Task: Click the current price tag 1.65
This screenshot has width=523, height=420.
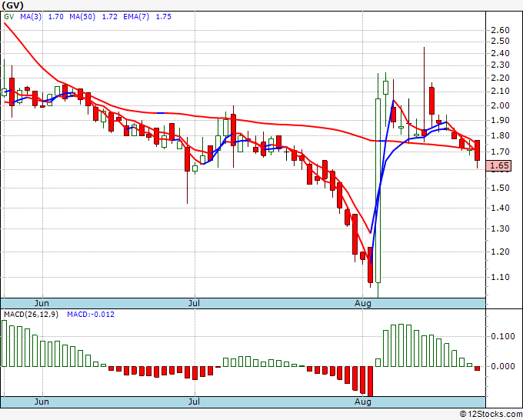Action: (498, 166)
